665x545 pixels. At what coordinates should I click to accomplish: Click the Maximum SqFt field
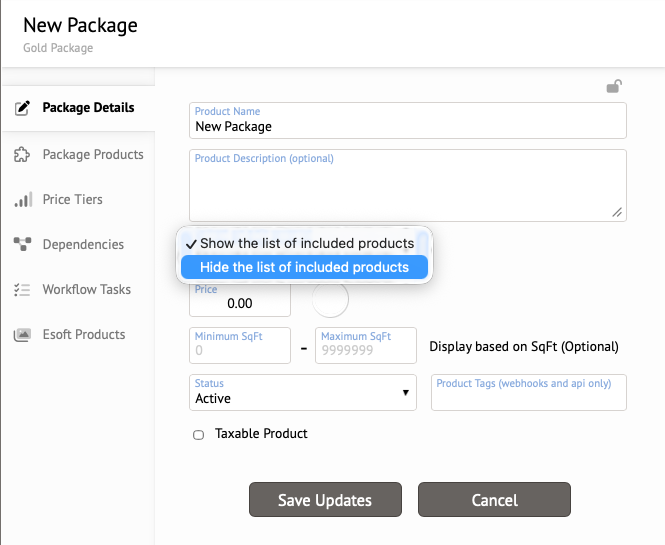(366, 345)
